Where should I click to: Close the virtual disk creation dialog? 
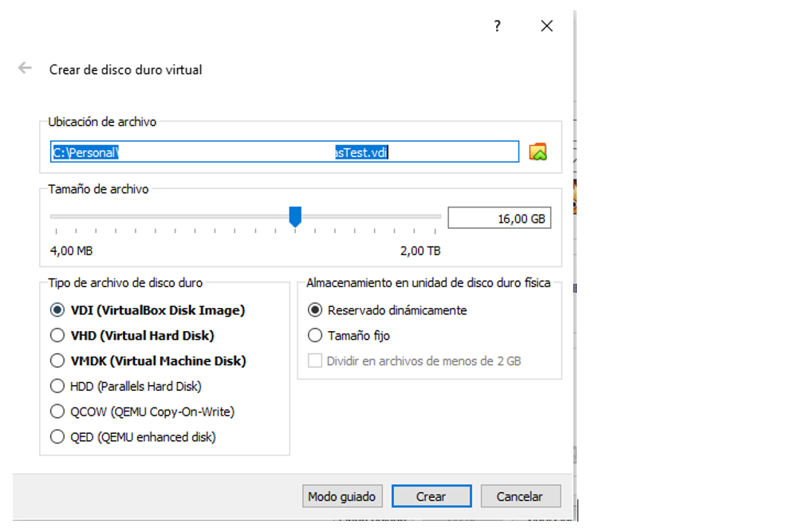(x=546, y=26)
